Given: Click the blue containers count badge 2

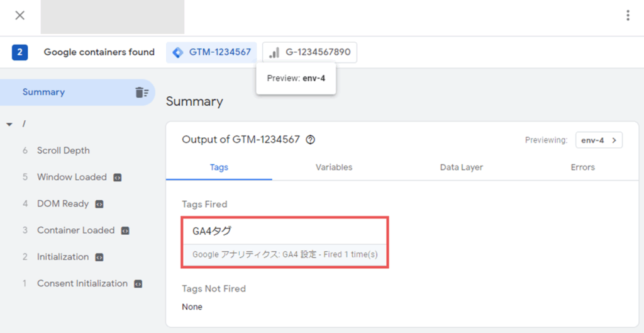Looking at the screenshot, I should coord(19,53).
